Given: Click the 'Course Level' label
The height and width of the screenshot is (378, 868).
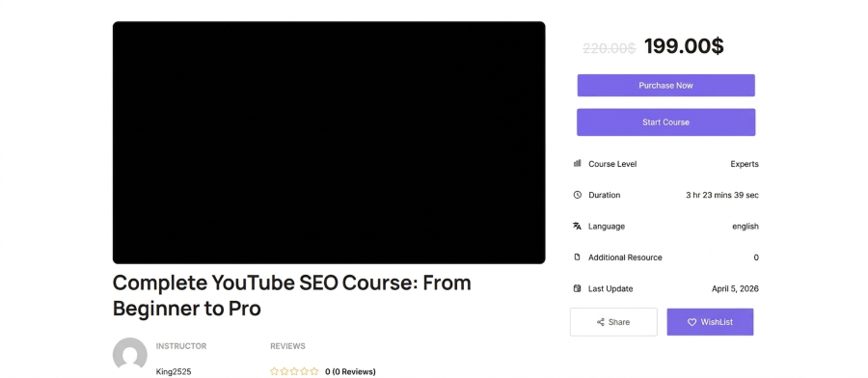Looking at the screenshot, I should click(612, 164).
